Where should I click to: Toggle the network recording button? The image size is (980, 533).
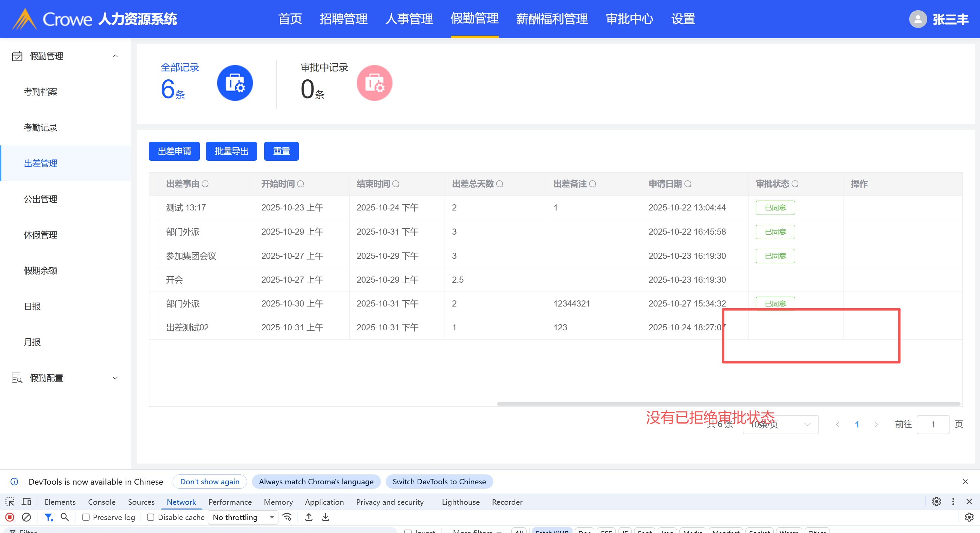tap(10, 517)
